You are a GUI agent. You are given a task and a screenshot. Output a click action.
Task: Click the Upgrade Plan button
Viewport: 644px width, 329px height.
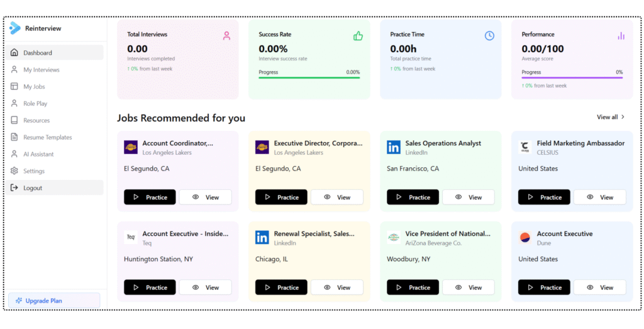point(54,301)
